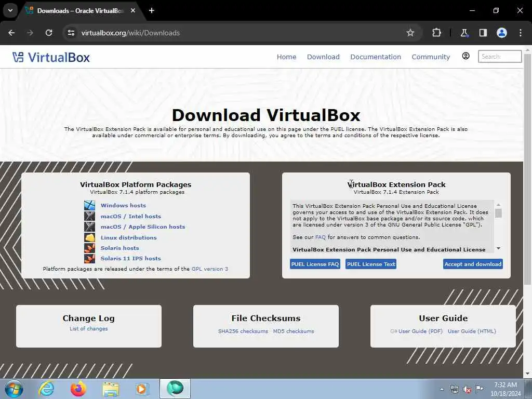Open the Windows hosts download link
This screenshot has width=532, height=399.
(x=123, y=205)
